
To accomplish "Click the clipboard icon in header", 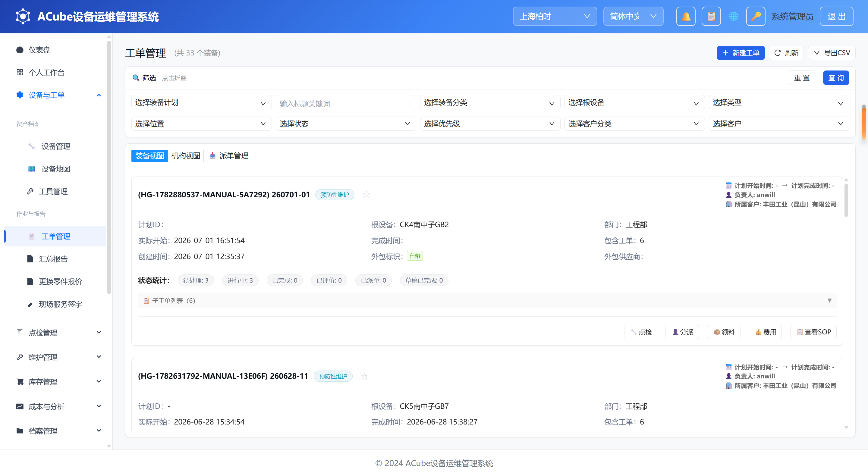I will click(x=711, y=16).
